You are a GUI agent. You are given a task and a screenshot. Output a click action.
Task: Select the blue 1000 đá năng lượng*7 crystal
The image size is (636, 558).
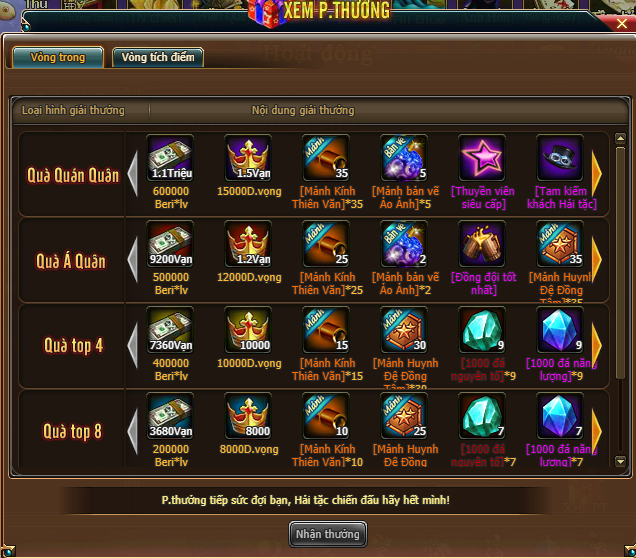coord(560,416)
